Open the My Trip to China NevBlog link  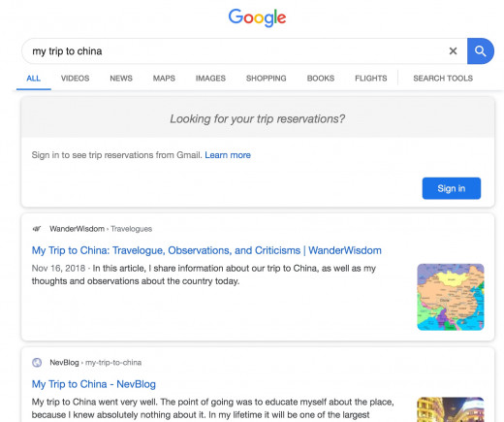tap(94, 384)
